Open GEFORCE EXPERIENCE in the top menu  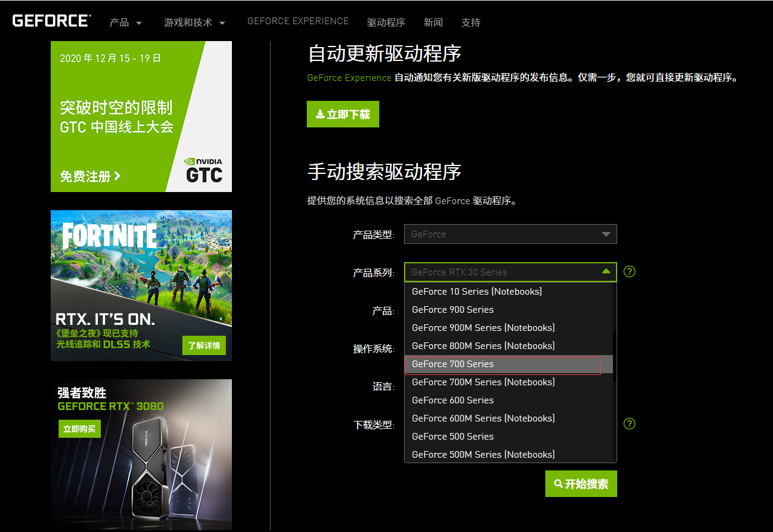(298, 21)
